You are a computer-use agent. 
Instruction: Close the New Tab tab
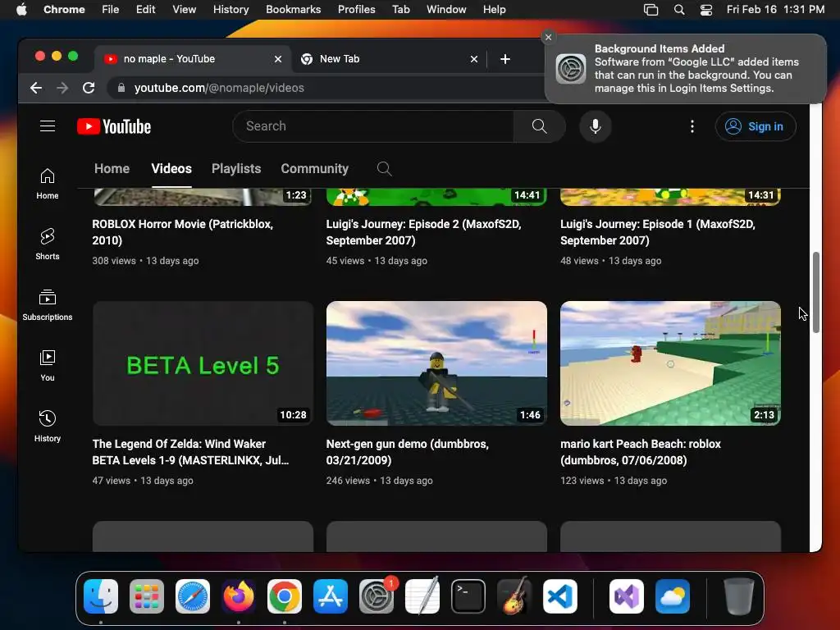click(x=474, y=59)
